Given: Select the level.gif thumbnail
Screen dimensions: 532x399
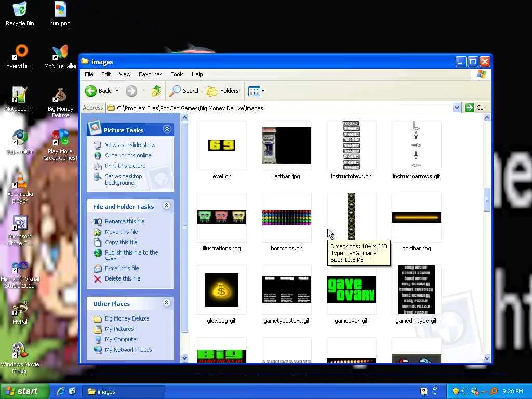Looking at the screenshot, I should point(221,145).
